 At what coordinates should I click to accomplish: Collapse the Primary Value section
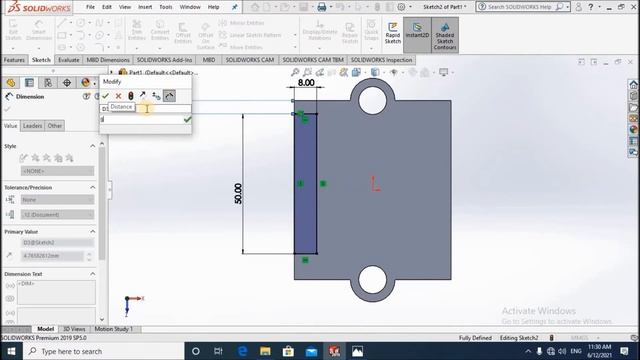[93, 231]
